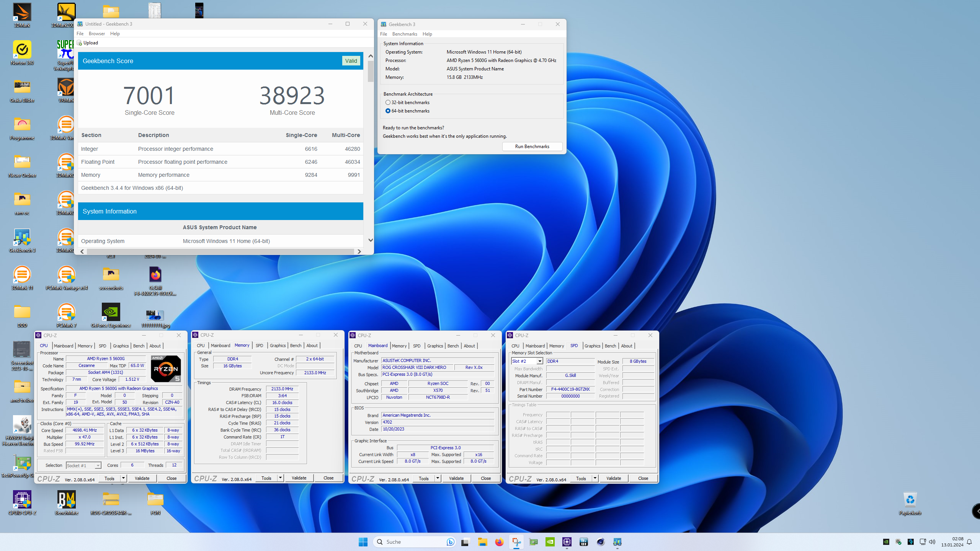
Task: Select the 64-bit benchmarks radio button
Action: 388,111
